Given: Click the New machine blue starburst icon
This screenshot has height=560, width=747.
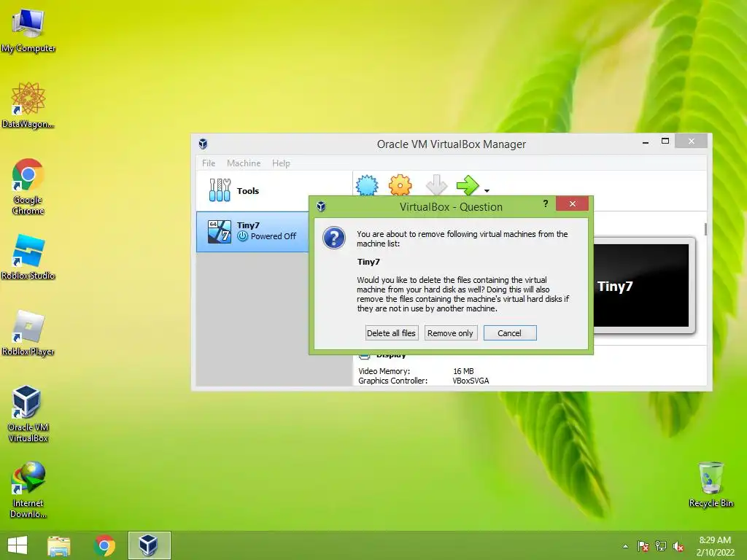Looking at the screenshot, I should [367, 185].
